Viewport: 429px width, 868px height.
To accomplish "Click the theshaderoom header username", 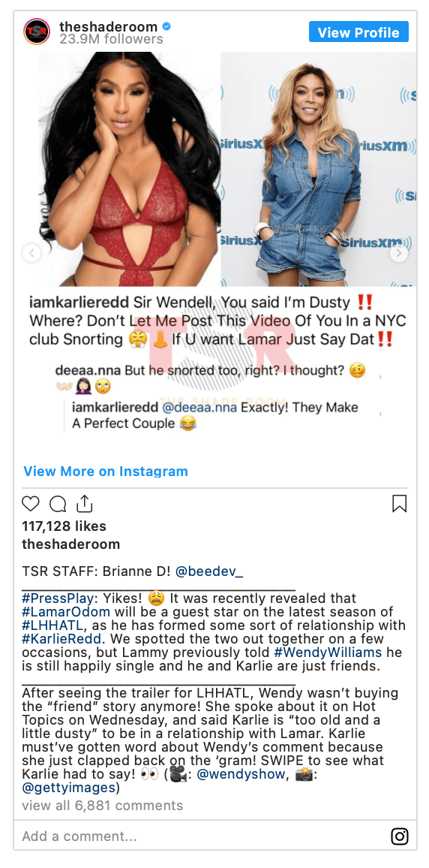I will pos(108,26).
